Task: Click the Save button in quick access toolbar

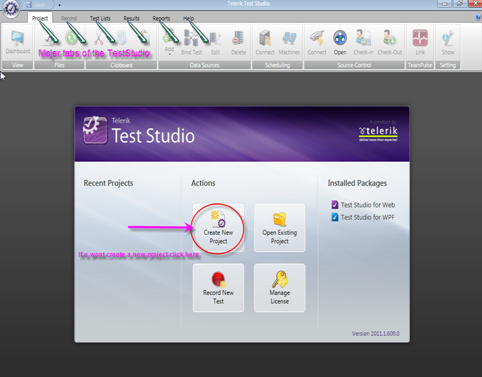Action: pos(36,4)
